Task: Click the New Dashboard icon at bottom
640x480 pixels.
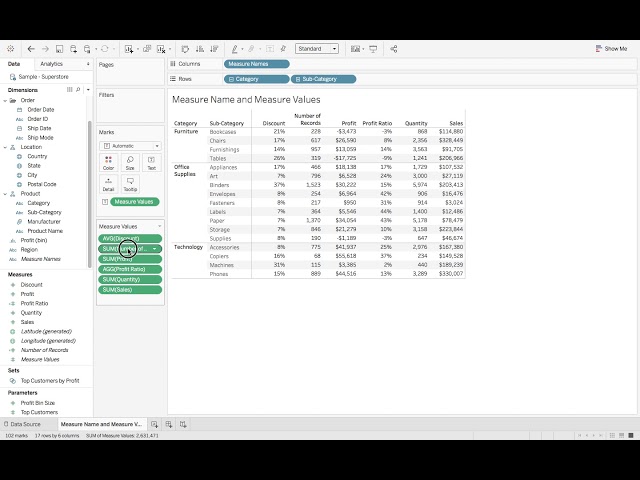Action: coord(169,424)
